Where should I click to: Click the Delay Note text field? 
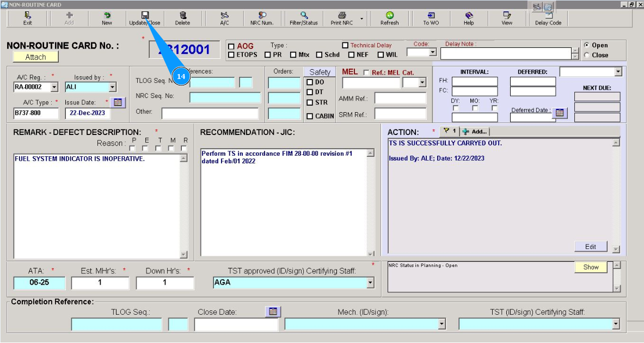[x=506, y=53]
